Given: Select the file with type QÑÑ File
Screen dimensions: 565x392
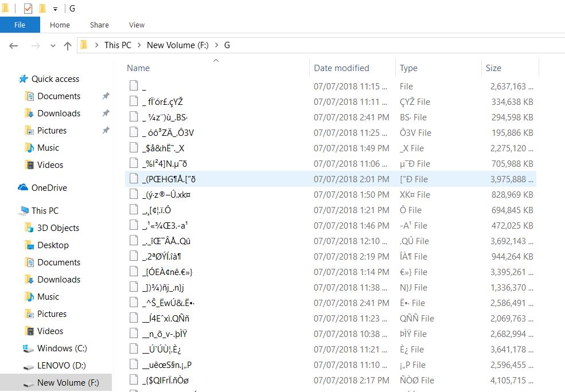Looking at the screenshot, I should pos(330,319).
